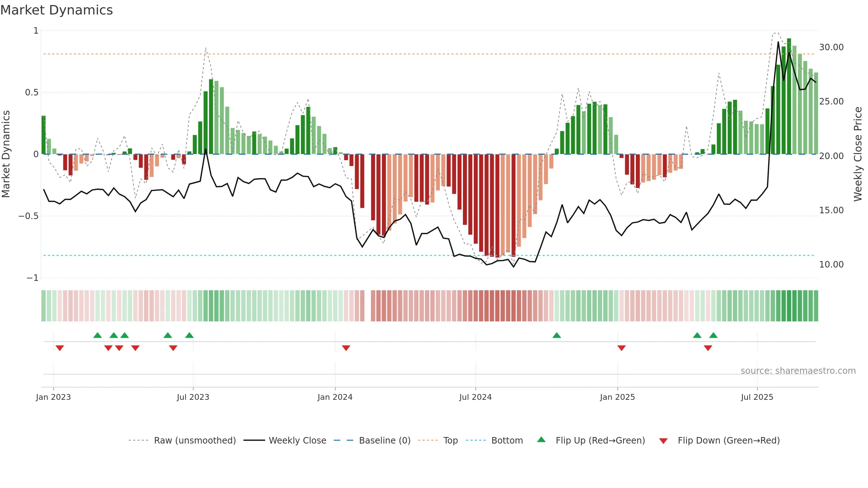Viewport: 868px width, 488px height.
Task: Click the grey dashed line sample in legend
Action: pyautogui.click(x=139, y=440)
